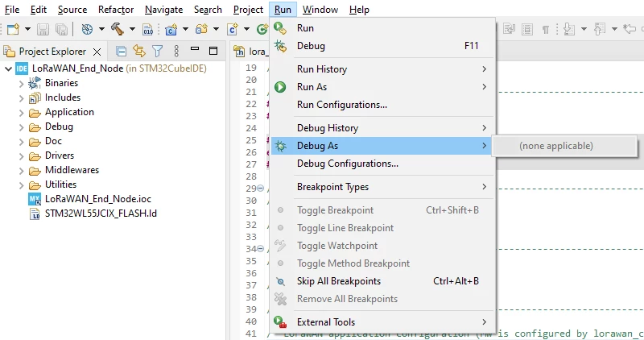The height and width of the screenshot is (340, 644).
Task: Toggle Block Selection mode toolbar button
Action: click(x=527, y=29)
